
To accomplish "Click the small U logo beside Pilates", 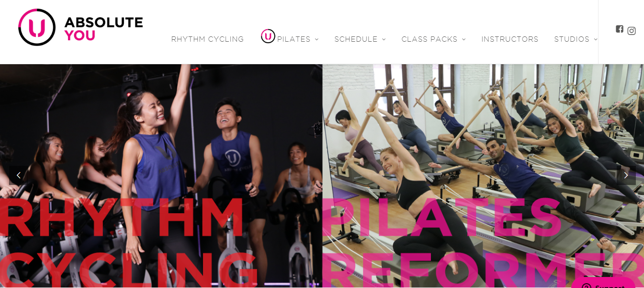I will coord(268,36).
